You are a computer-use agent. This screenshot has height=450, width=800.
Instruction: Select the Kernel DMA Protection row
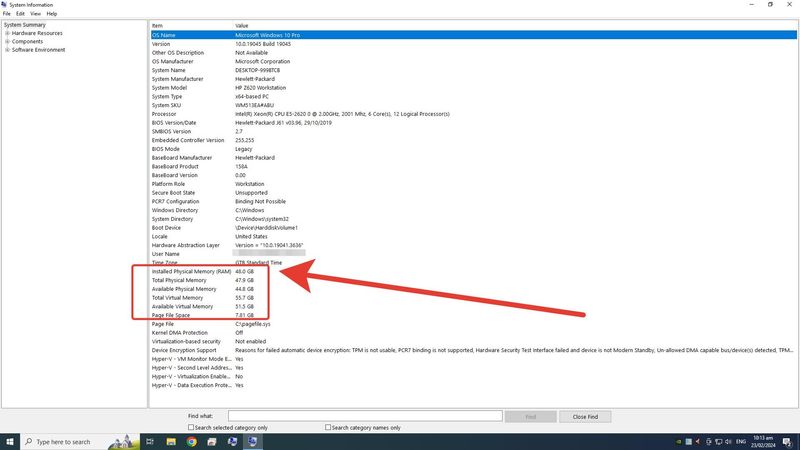click(473, 333)
